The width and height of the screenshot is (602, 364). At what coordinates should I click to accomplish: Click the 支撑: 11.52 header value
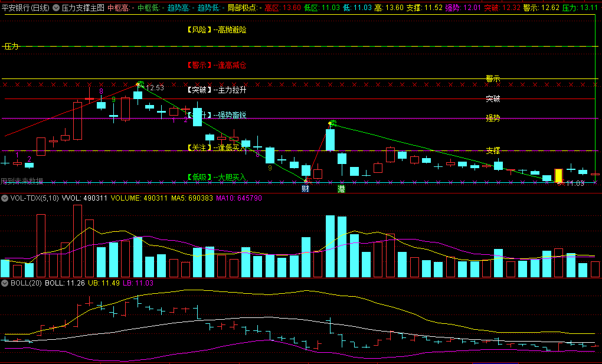pyautogui.click(x=424, y=8)
